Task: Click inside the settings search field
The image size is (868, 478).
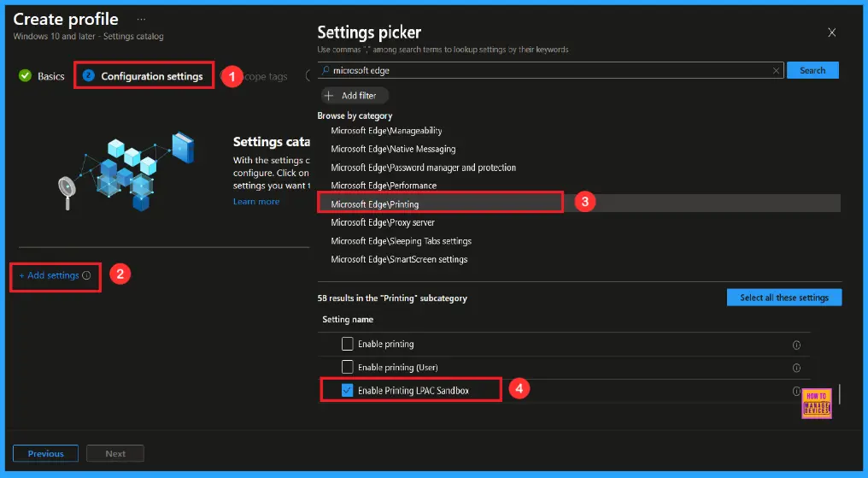Action: pyautogui.click(x=550, y=70)
